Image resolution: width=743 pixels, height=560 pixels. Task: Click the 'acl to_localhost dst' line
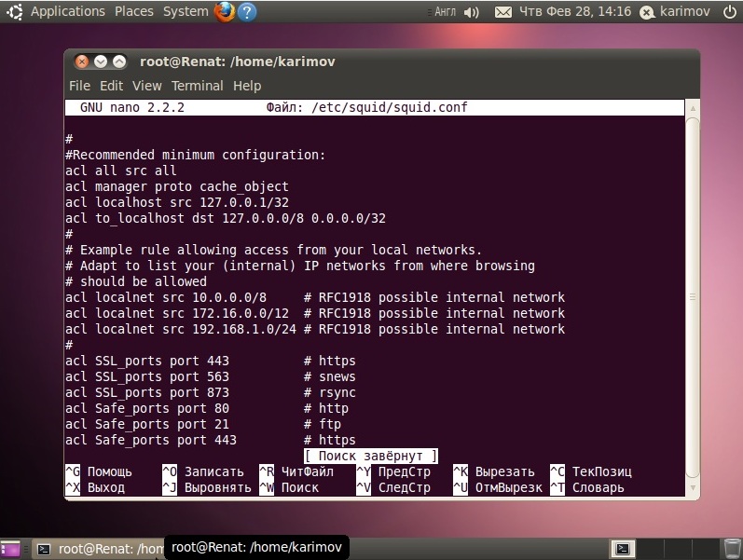tap(226, 218)
